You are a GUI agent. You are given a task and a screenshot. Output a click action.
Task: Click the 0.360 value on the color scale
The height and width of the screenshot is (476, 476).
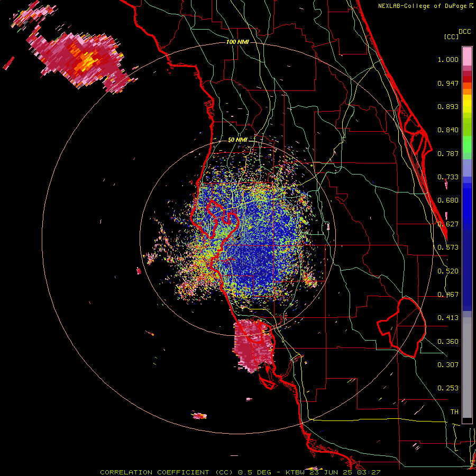click(448, 342)
